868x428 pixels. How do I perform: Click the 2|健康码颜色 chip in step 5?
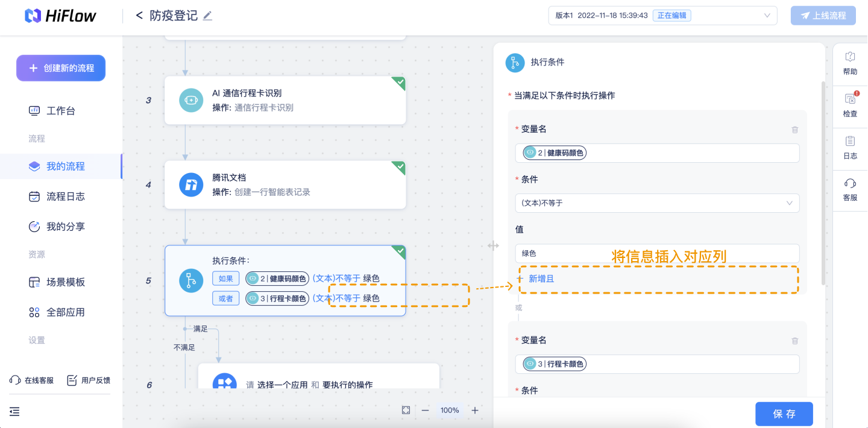click(x=277, y=279)
